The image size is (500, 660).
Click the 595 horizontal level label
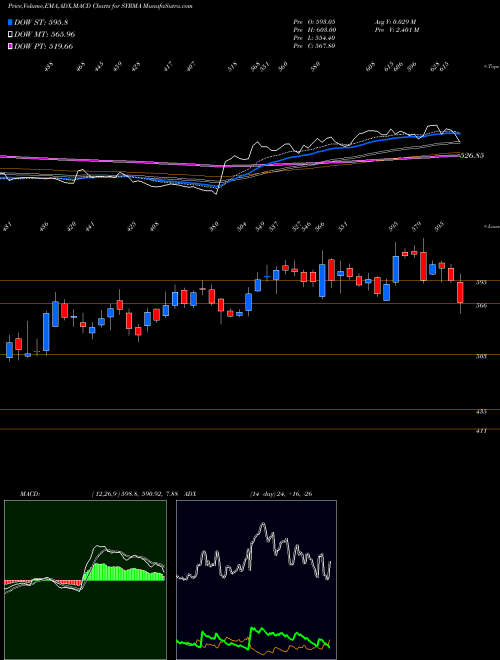pyautogui.click(x=481, y=282)
